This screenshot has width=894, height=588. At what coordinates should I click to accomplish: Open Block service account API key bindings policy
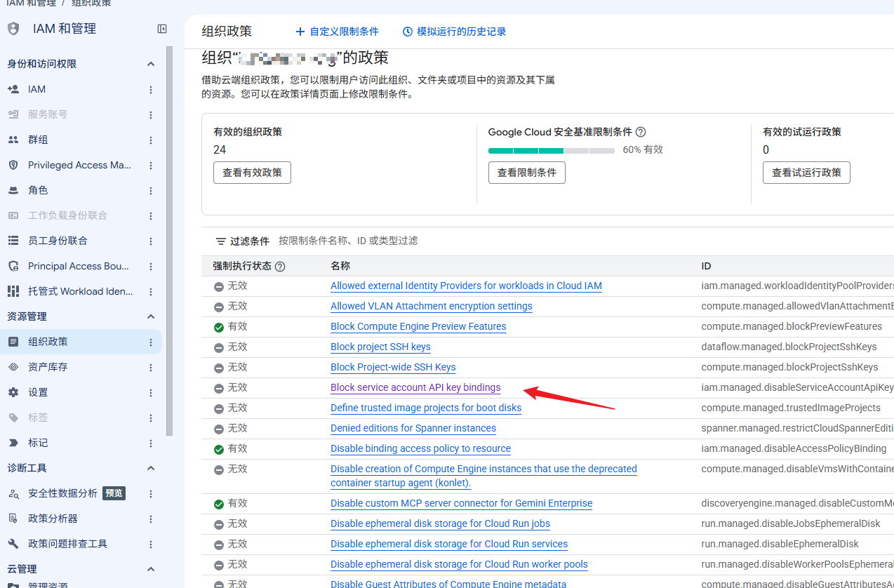[x=415, y=388]
